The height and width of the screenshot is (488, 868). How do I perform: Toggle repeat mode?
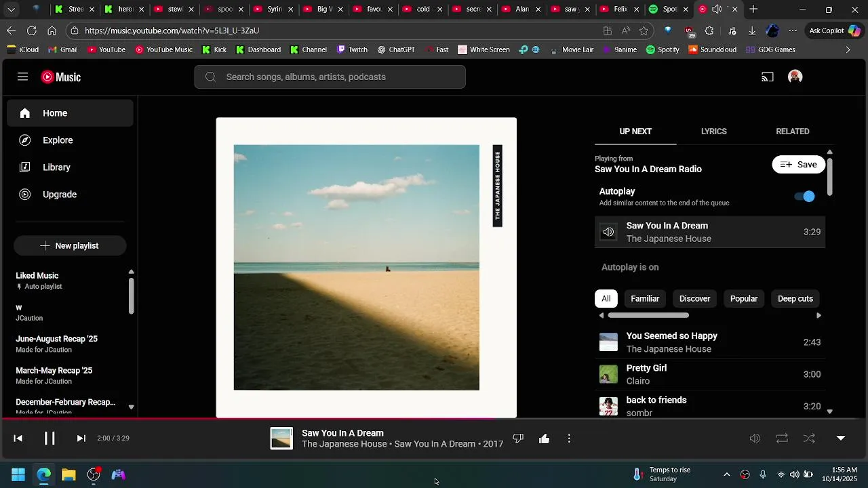pos(782,439)
